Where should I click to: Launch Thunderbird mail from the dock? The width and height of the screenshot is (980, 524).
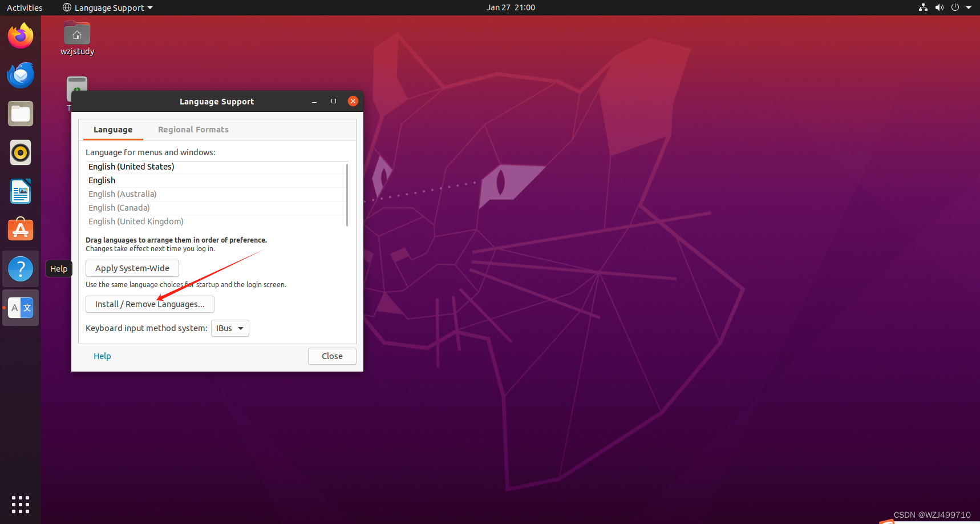[x=21, y=75]
